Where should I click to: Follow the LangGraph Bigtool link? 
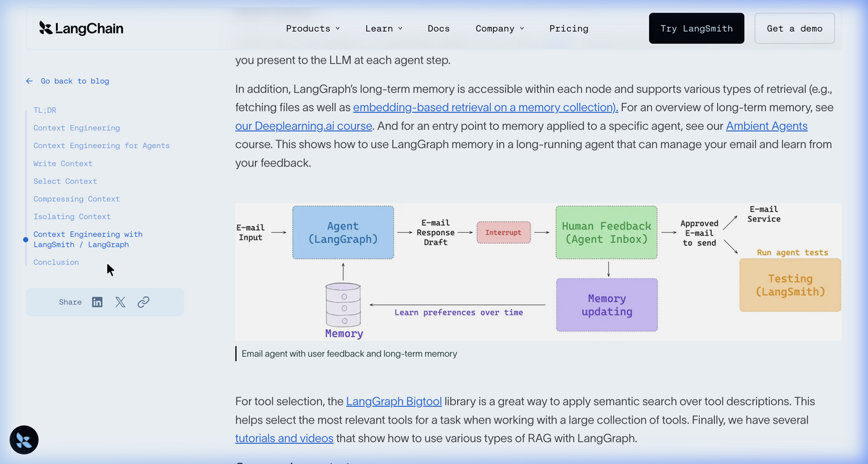click(x=394, y=401)
